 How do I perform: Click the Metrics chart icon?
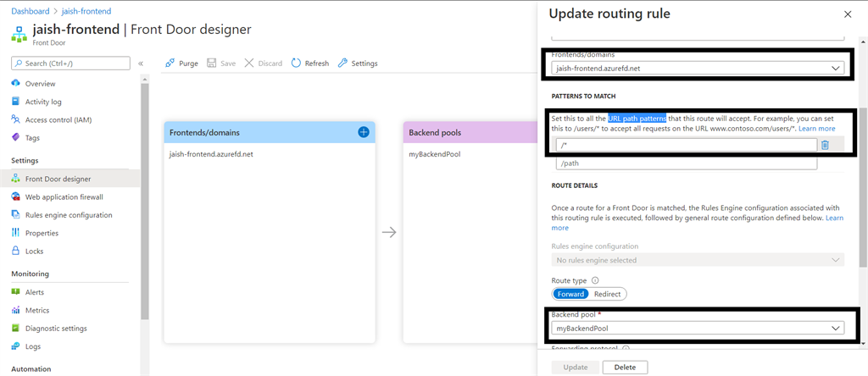pos(15,310)
